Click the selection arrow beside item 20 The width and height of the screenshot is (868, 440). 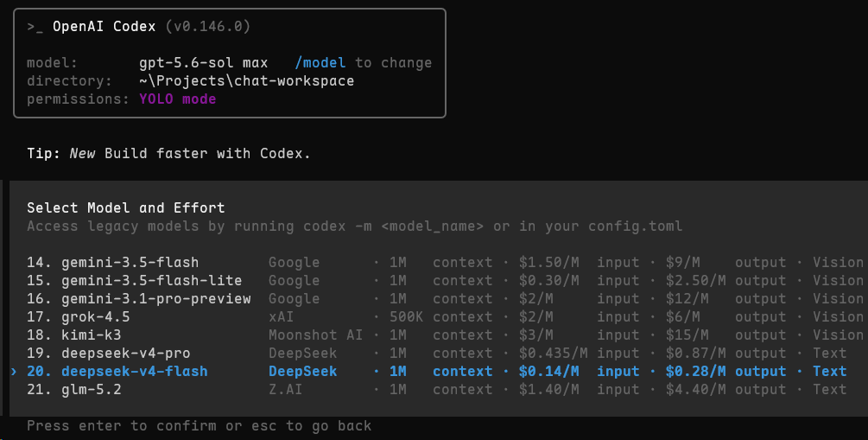point(14,372)
